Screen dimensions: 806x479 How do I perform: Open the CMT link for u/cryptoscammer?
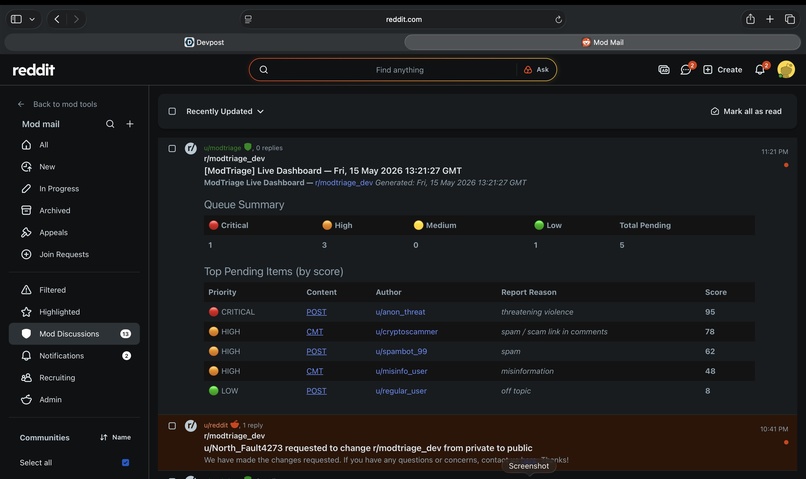pos(315,331)
